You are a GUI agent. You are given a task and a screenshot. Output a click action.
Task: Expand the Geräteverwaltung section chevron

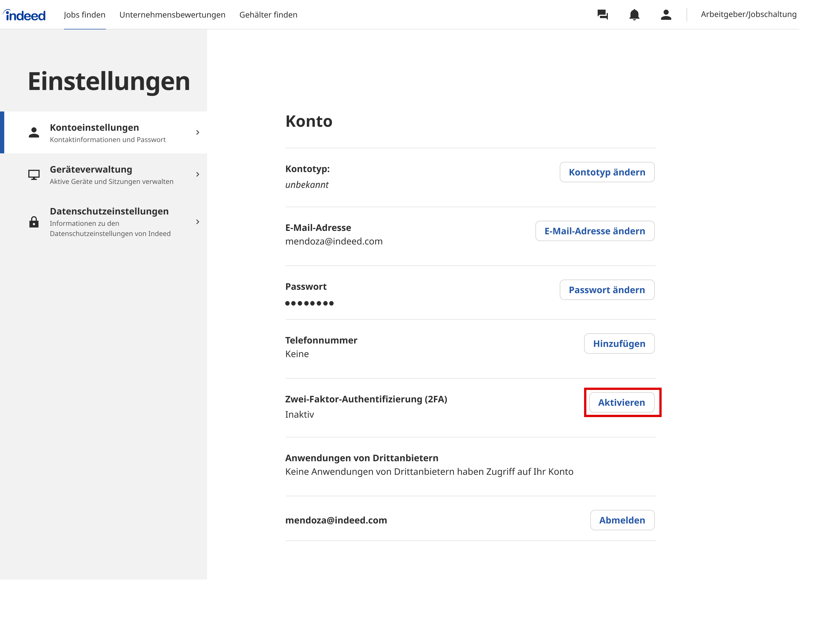[198, 174]
